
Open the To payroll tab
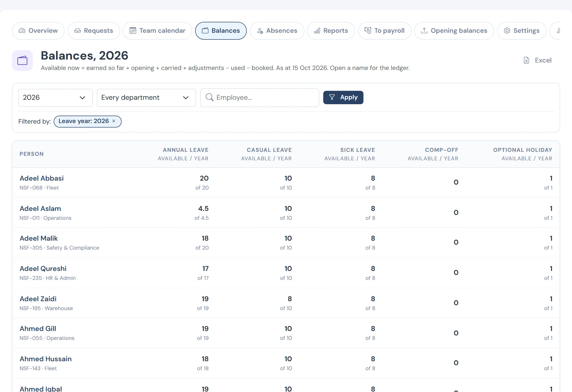tap(385, 31)
